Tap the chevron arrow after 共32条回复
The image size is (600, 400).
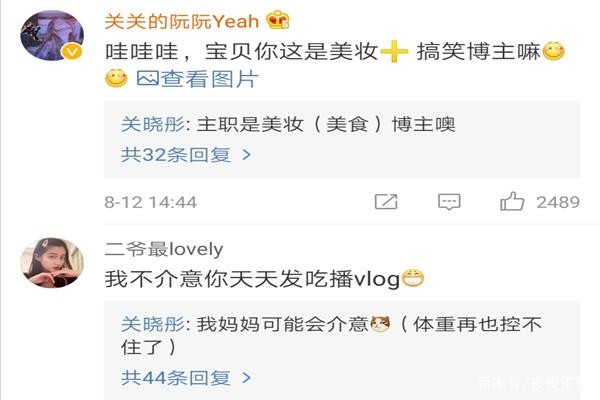click(x=246, y=155)
